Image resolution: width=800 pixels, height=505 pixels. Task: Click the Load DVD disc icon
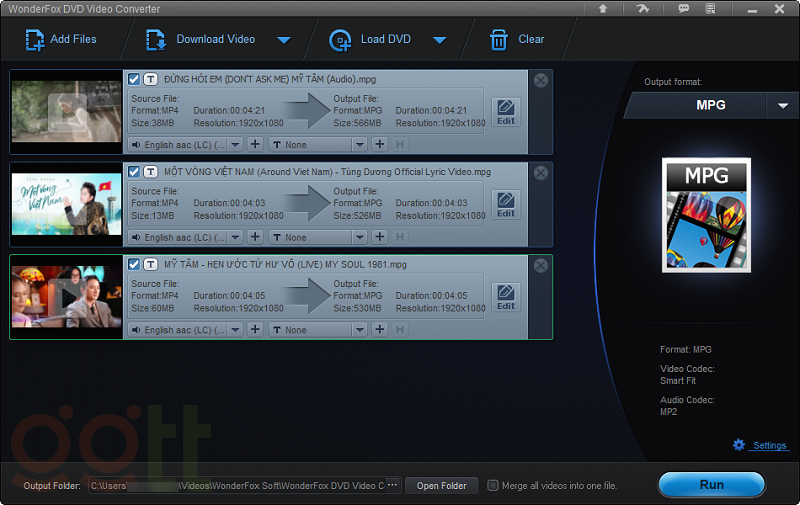[340, 40]
